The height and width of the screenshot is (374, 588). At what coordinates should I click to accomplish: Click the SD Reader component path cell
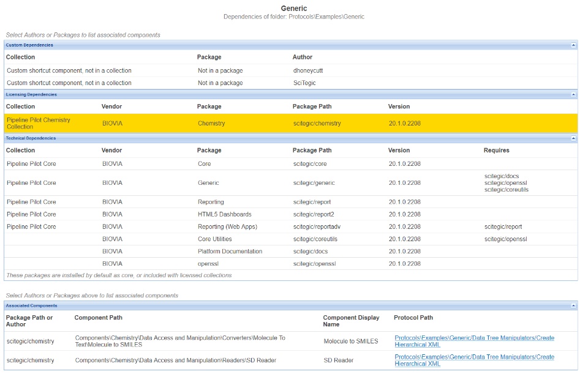[x=176, y=361]
